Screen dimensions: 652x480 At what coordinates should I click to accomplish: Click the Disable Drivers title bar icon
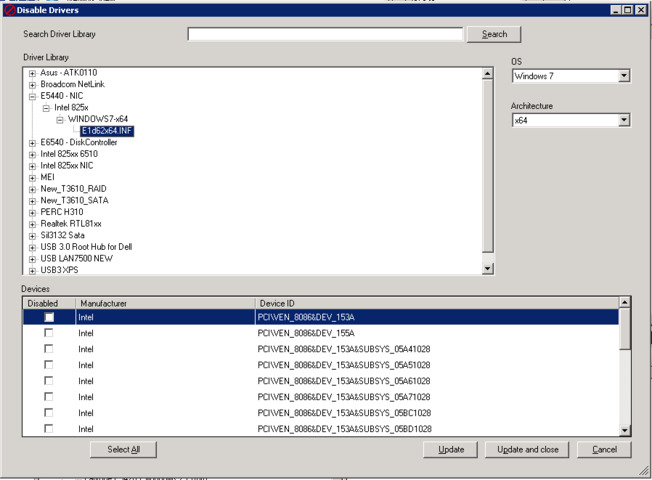(9, 10)
